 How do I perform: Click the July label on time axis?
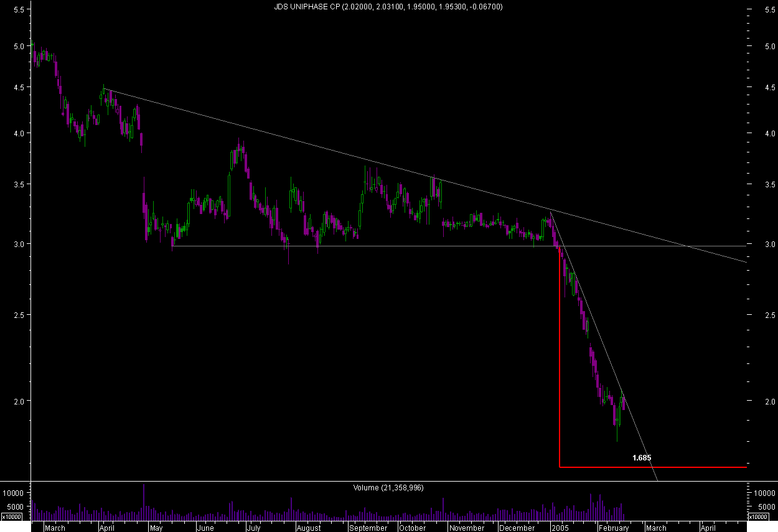tap(253, 528)
